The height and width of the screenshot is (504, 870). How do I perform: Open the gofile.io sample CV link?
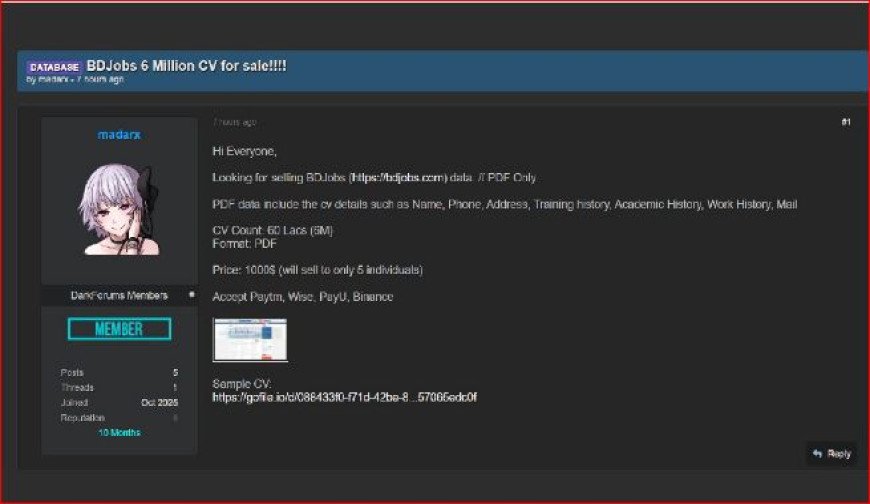pos(344,397)
